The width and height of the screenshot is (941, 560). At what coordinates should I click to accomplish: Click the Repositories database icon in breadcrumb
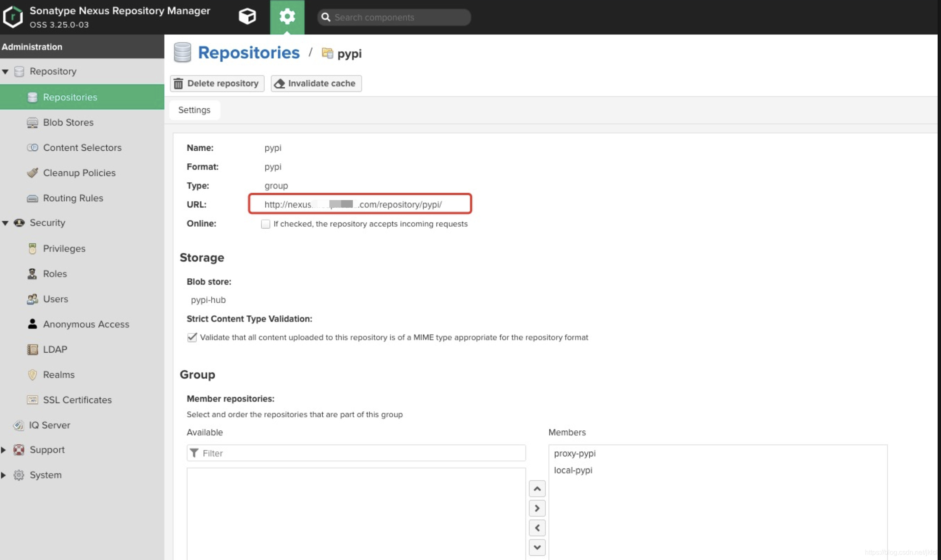182,52
